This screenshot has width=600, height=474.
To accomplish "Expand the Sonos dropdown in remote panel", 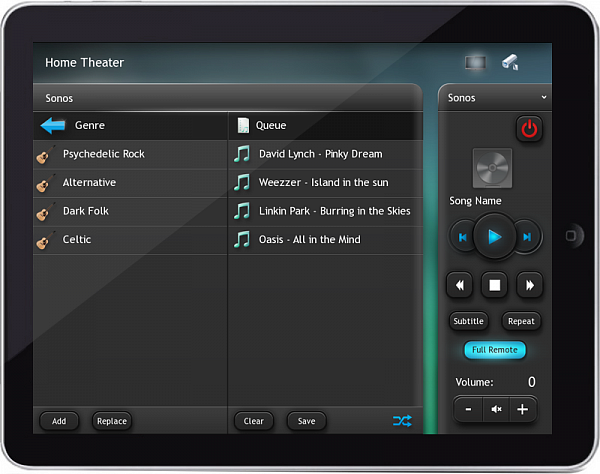I will (543, 98).
